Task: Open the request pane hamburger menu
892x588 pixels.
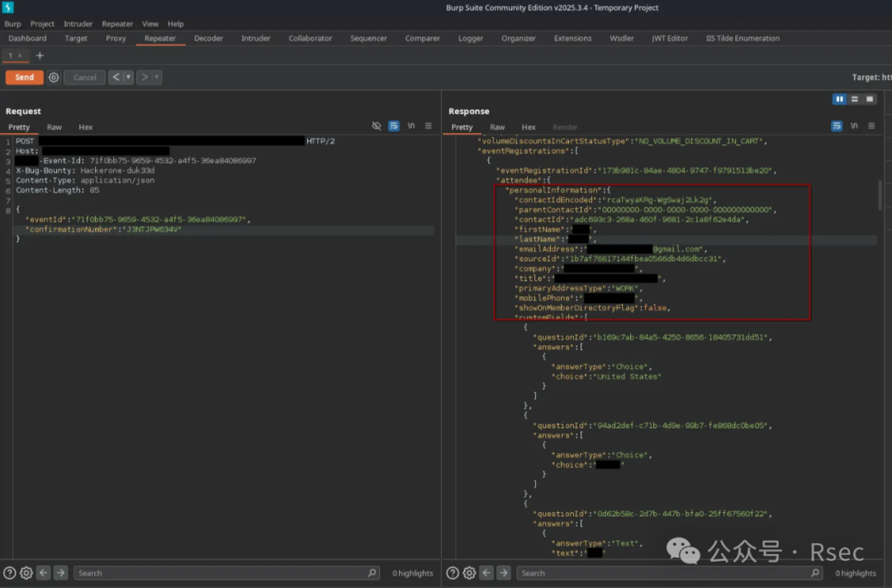Action: 428,126
